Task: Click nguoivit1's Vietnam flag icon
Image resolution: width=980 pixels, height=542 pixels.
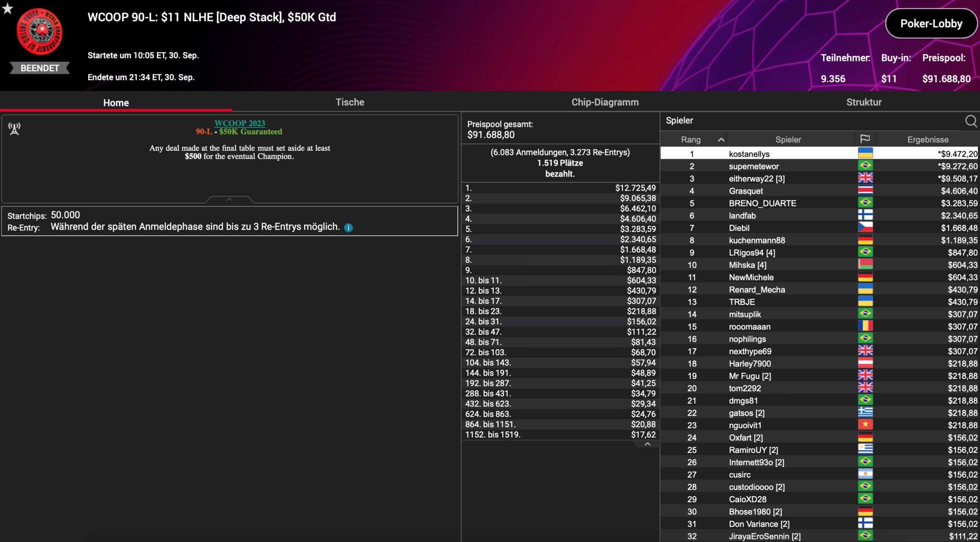Action: click(865, 425)
